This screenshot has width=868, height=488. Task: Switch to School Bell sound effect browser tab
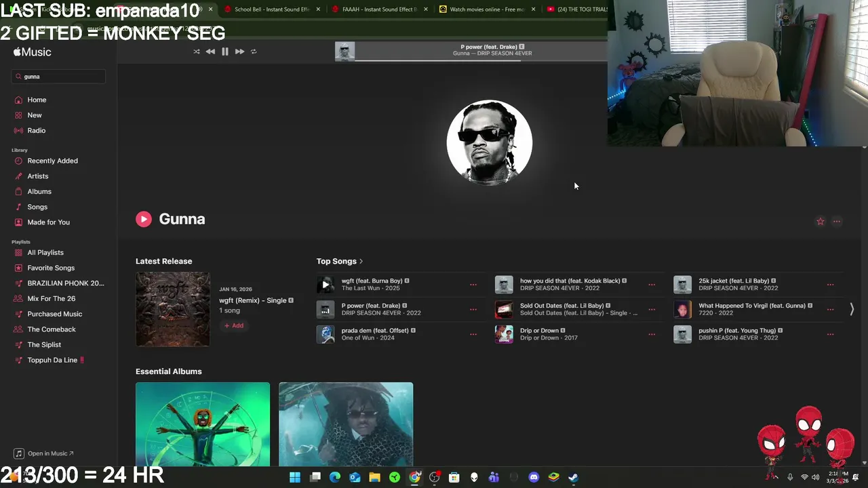(271, 9)
